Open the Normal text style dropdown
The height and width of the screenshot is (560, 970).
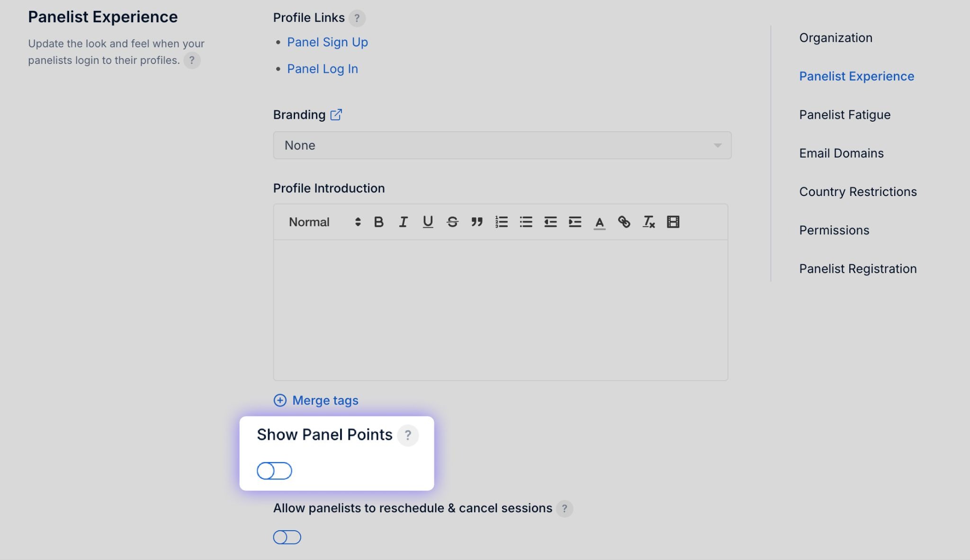[x=324, y=222]
